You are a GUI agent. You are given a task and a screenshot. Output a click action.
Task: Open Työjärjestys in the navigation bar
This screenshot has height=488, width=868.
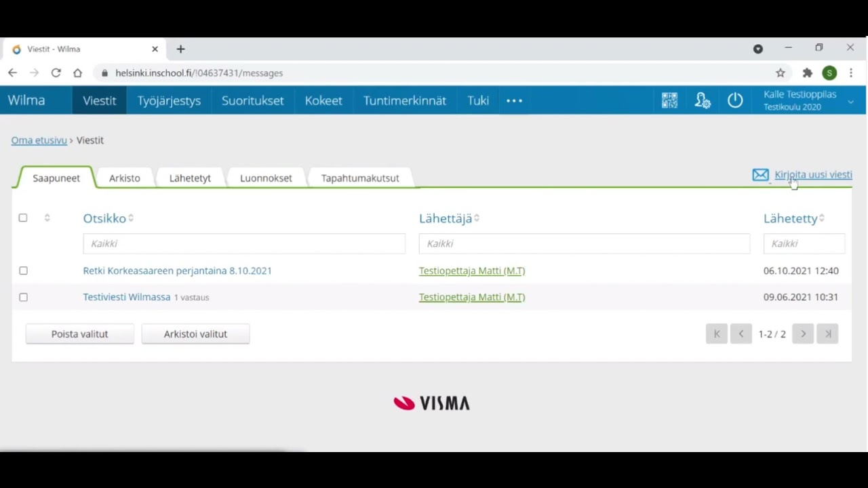(x=169, y=100)
